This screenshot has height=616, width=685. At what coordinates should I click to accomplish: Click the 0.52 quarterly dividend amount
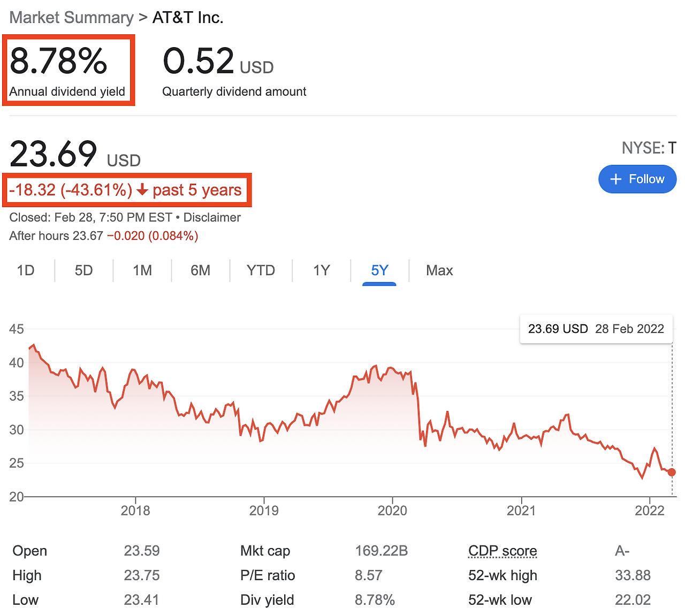pyautogui.click(x=199, y=60)
